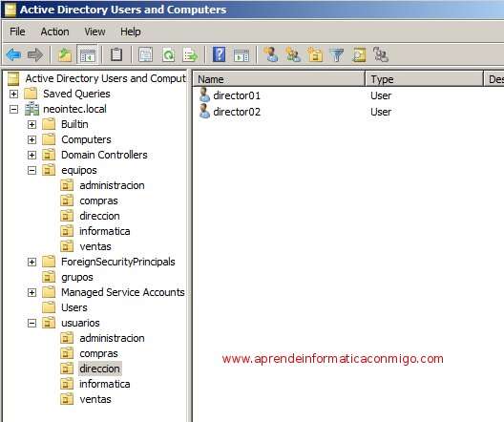This screenshot has width=504, height=422.
Task: Click the Export list toolbar icon
Action: coord(190,54)
